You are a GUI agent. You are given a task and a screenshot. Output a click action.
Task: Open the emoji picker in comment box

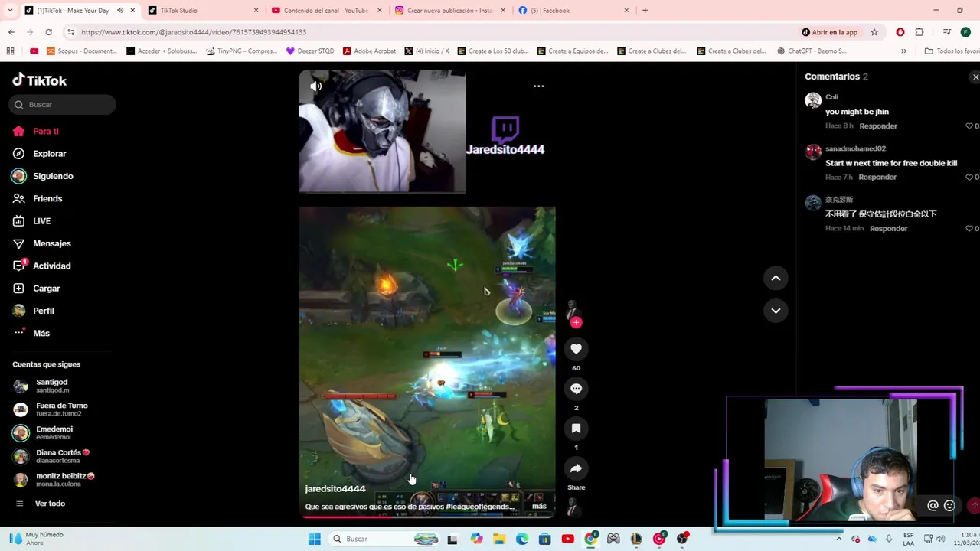[x=949, y=505]
